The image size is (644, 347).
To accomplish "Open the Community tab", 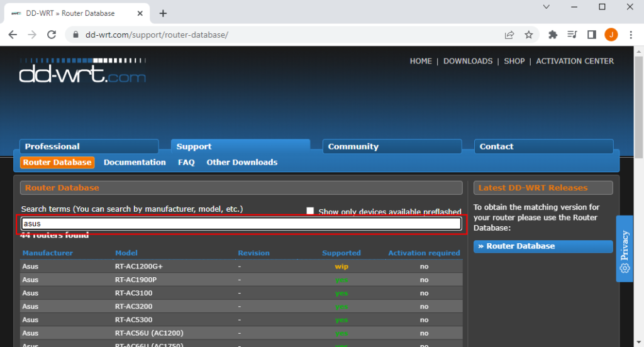I will click(392, 146).
